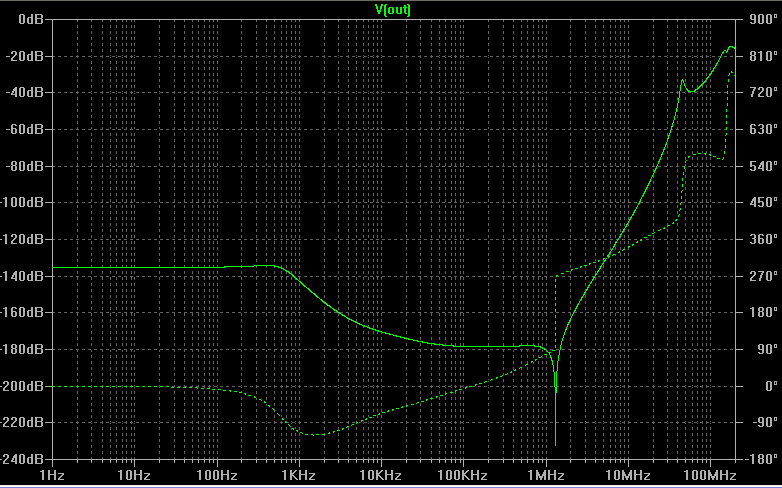This screenshot has width=782, height=488.
Task: Click the 90° phase axis label
Action: [x=767, y=349]
